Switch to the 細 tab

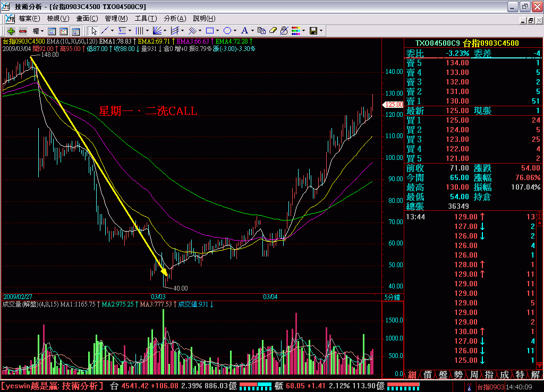tap(412, 374)
